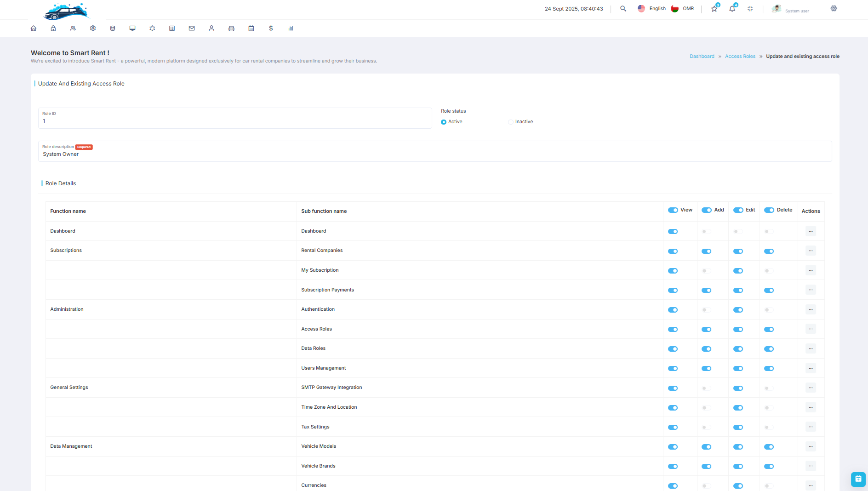
Task: Click the Role description input field
Action: tap(434, 154)
